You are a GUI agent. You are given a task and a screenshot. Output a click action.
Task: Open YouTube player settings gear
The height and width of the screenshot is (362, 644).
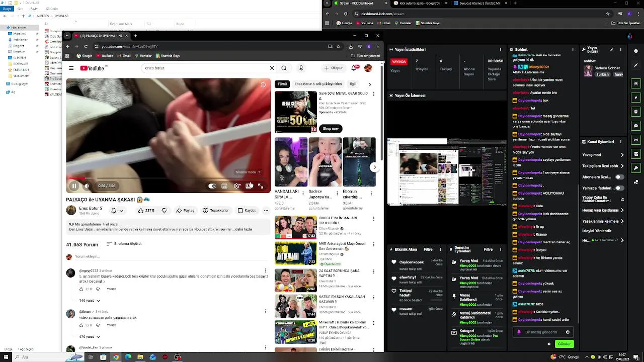click(236, 186)
